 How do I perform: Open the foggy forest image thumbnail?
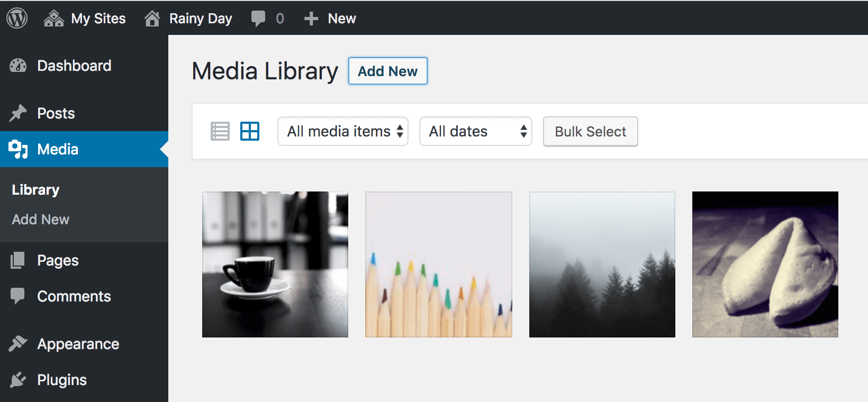click(x=602, y=264)
